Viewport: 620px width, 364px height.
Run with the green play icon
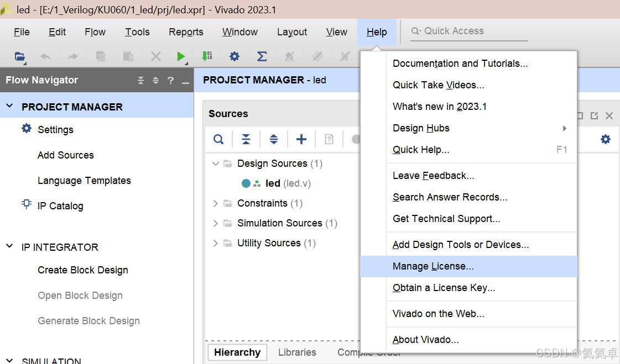[181, 56]
